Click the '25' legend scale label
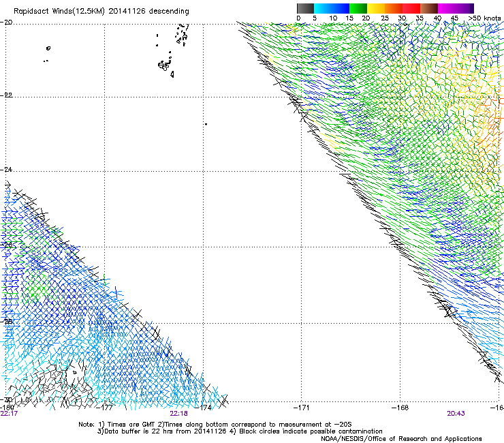This screenshot has width=504, height=443. click(x=385, y=18)
